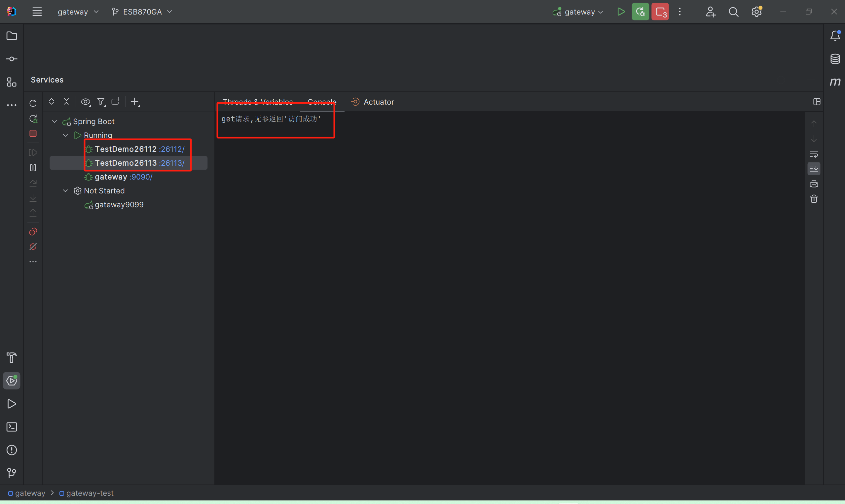The image size is (845, 504).
Task: Open the Database tool window
Action: point(835,59)
